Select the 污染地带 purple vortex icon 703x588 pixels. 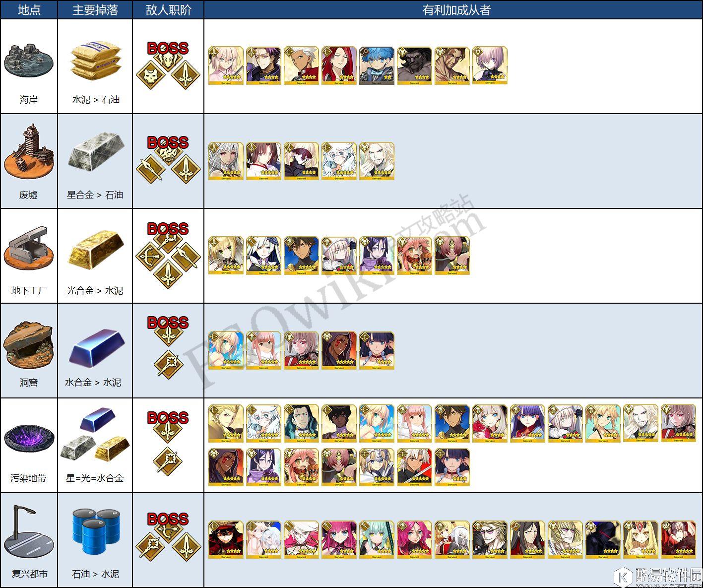point(28,437)
